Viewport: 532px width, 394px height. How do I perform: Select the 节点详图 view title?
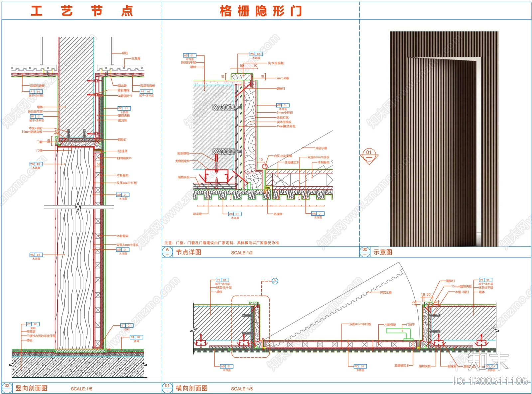click(189, 252)
